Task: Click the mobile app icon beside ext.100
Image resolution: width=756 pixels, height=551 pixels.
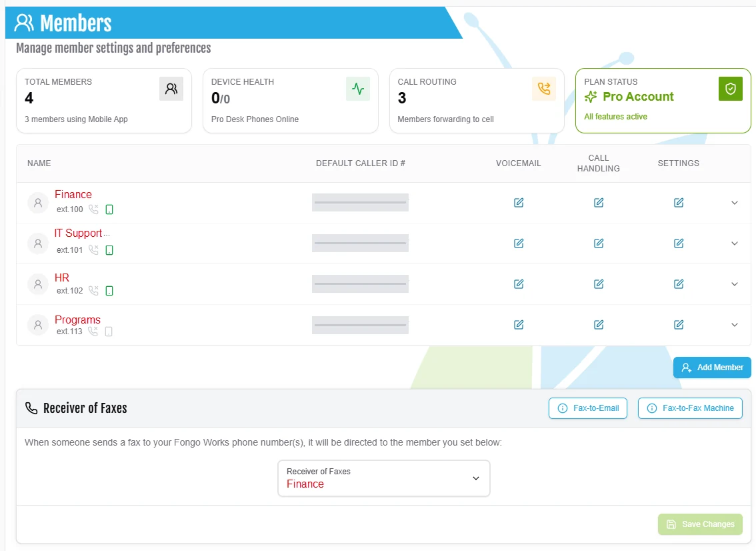Action: tap(109, 209)
